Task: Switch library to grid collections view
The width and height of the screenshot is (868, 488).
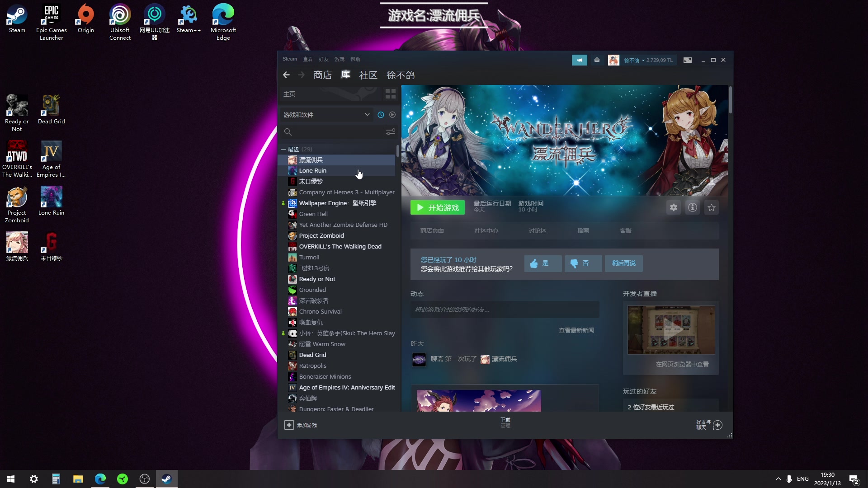Action: [390, 94]
